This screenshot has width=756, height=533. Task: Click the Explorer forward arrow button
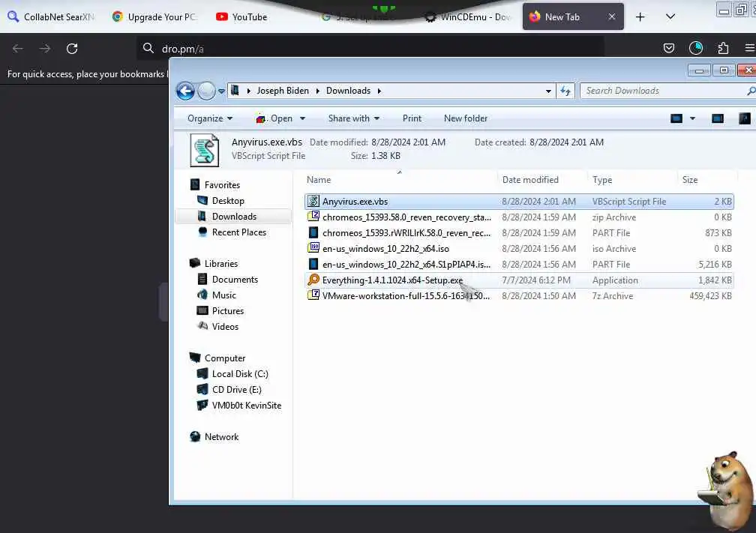206,91
